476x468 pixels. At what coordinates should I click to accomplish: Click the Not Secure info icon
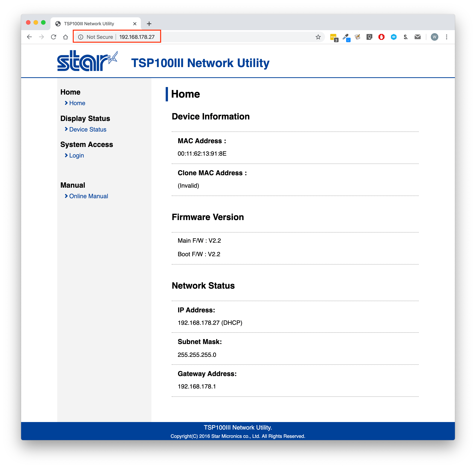click(x=81, y=37)
